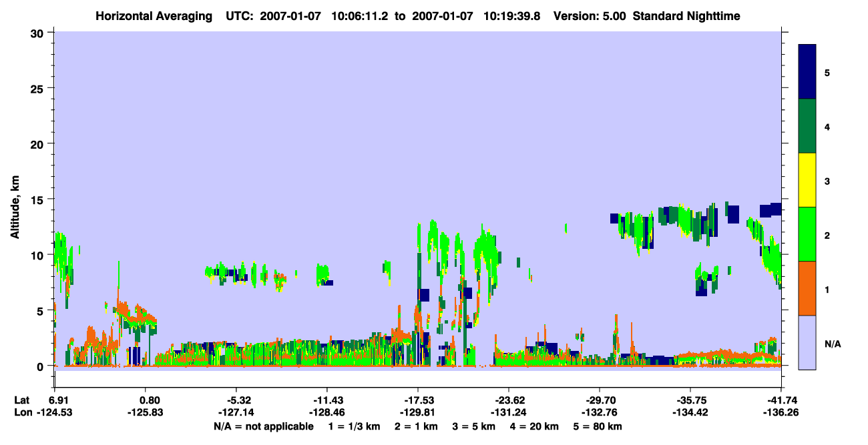Click the latitude value -23.62

click(x=509, y=400)
